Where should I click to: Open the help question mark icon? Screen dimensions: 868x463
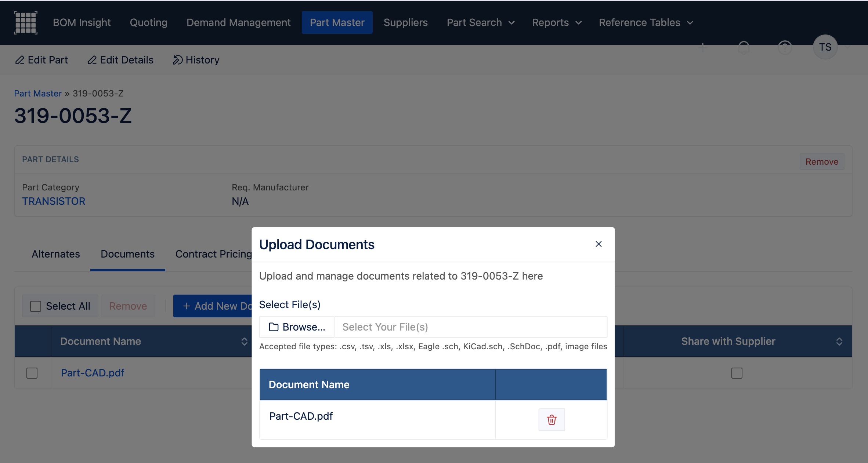pos(785,48)
